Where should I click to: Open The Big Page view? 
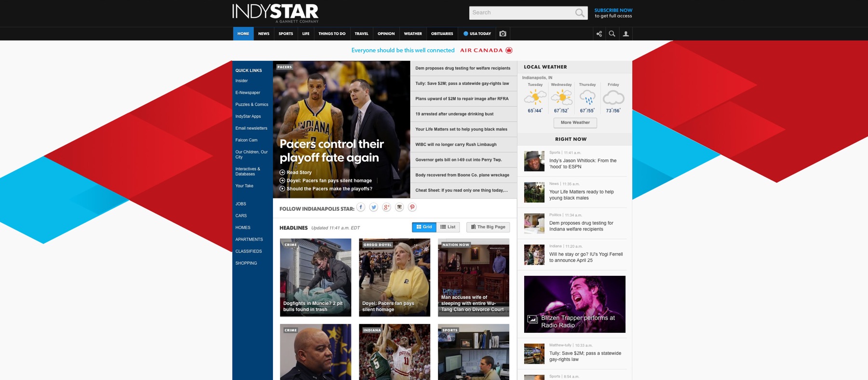pyautogui.click(x=488, y=227)
